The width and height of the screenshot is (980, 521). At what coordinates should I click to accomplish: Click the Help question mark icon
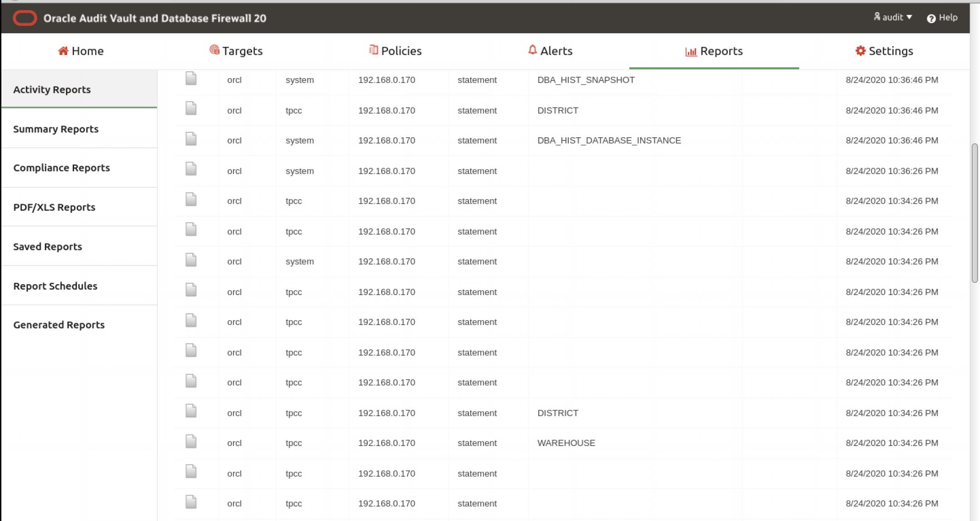point(931,18)
